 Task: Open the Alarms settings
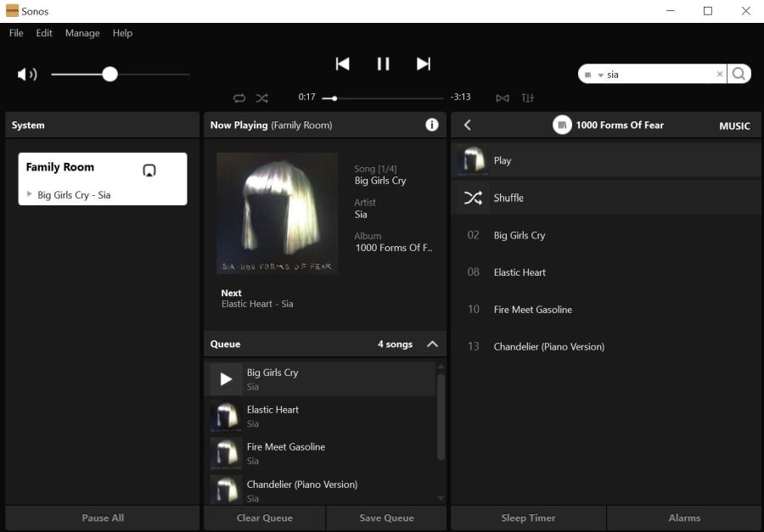click(x=684, y=518)
